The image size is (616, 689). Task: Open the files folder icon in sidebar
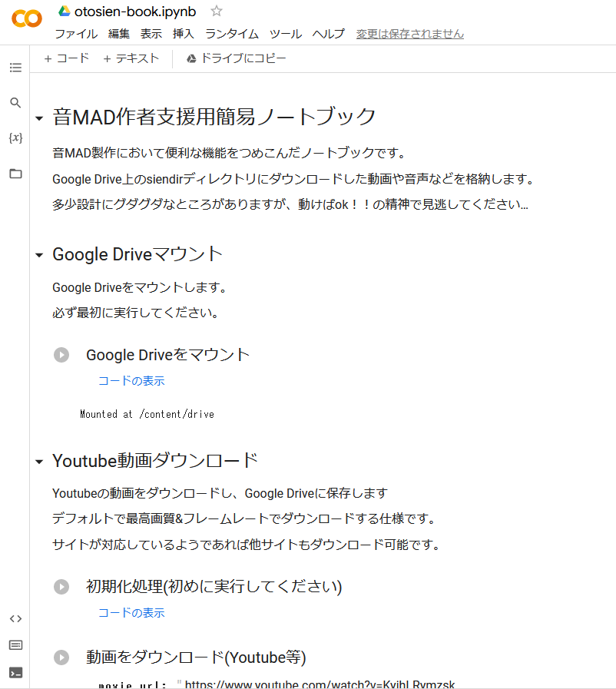pyautogui.click(x=15, y=174)
